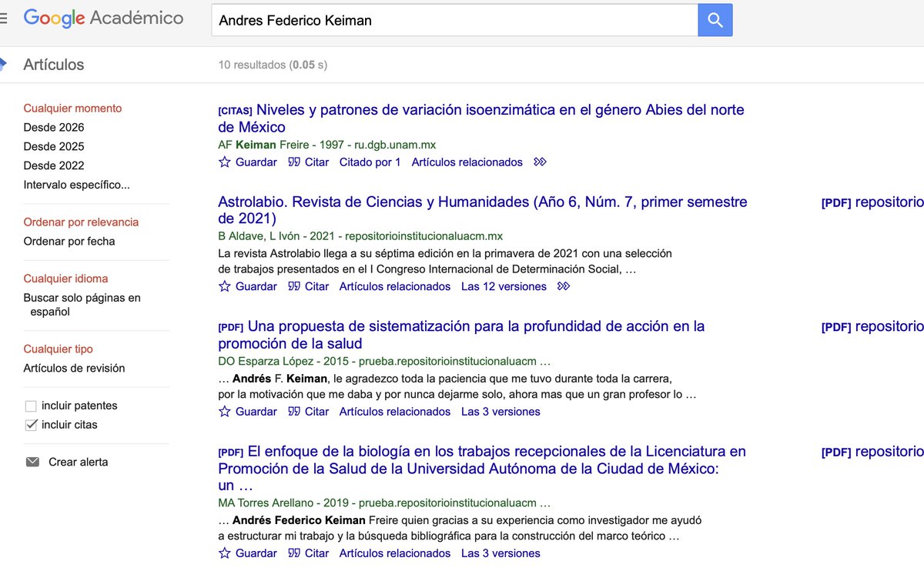Click the 10 resultados count text
Screen dimensions: 924x571
273,65
